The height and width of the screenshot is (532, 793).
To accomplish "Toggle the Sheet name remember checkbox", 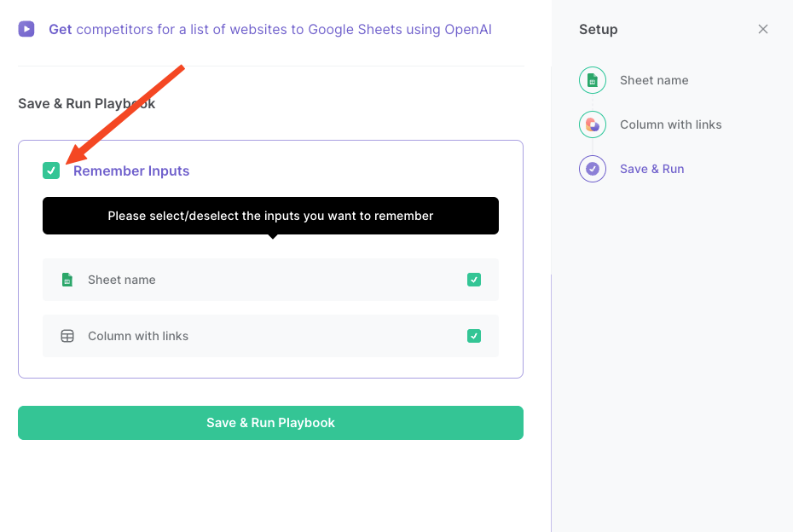I will pyautogui.click(x=474, y=280).
